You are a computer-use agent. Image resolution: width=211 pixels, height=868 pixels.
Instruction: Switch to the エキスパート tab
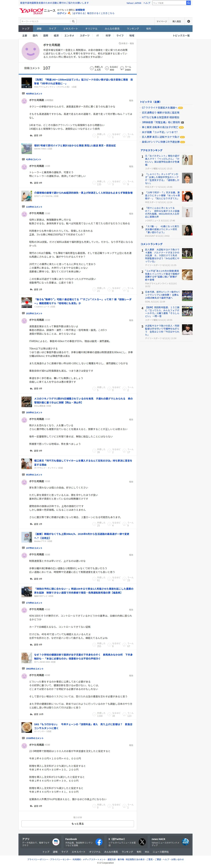[x=71, y=29]
